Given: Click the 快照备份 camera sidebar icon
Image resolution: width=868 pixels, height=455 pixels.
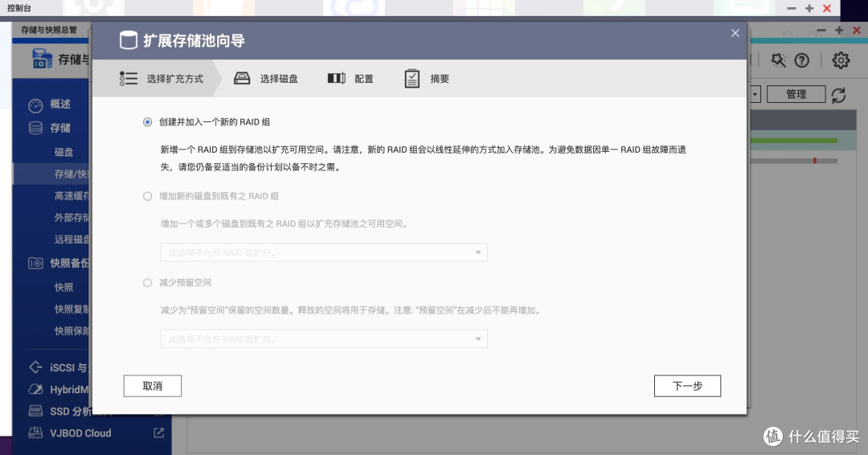Looking at the screenshot, I should coord(35,264).
